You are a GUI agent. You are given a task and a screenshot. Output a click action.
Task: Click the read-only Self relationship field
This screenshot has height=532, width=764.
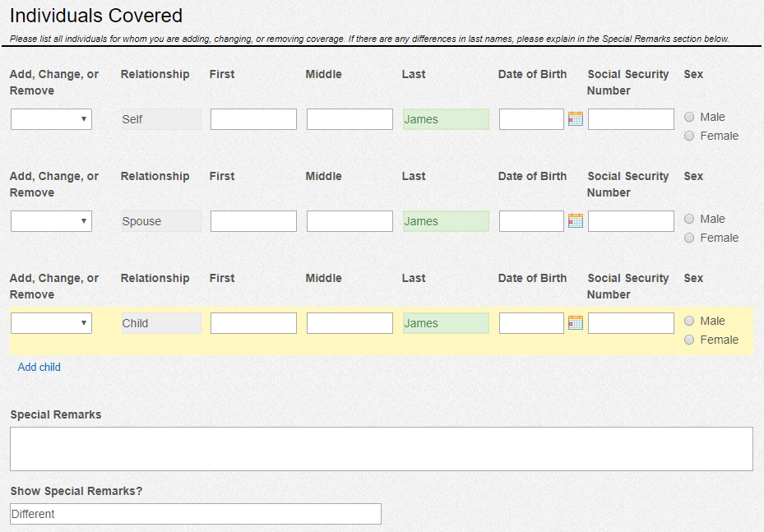161,119
